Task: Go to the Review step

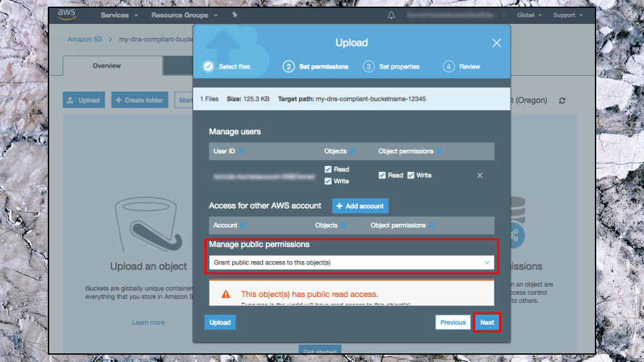Action: click(469, 66)
